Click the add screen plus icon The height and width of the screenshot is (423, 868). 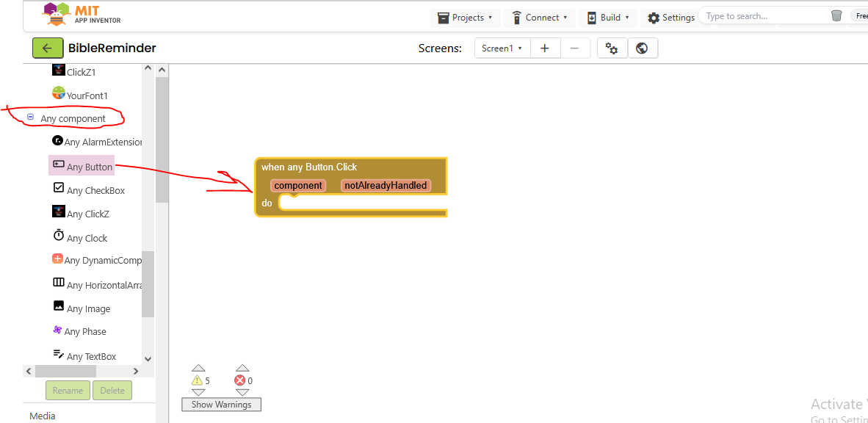point(545,48)
